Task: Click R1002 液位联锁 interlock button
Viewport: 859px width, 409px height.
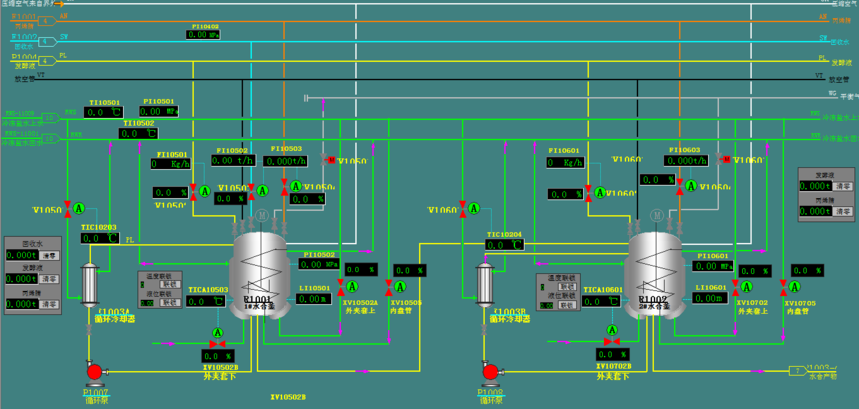Action: click(567, 304)
